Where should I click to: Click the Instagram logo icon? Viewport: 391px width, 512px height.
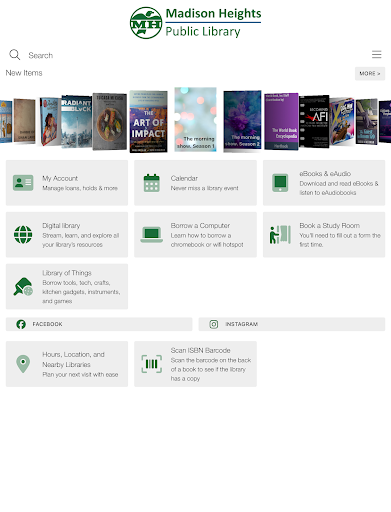(214, 324)
